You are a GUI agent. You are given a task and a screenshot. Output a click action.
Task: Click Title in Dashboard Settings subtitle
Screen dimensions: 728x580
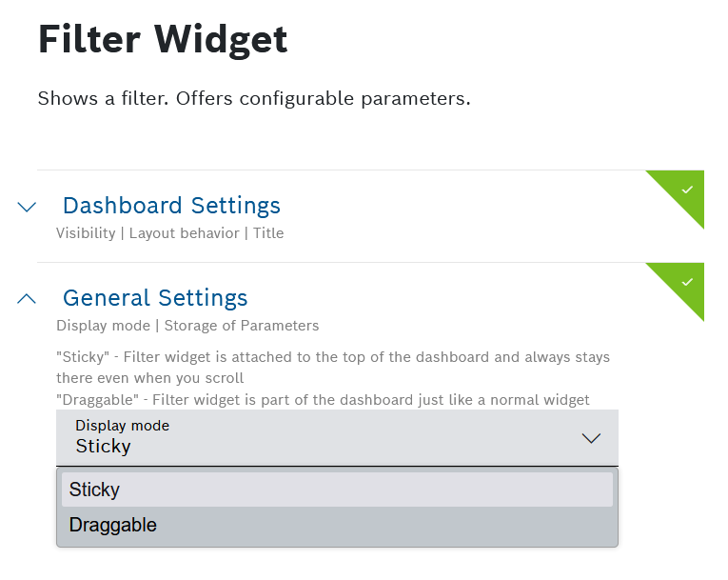click(x=268, y=233)
